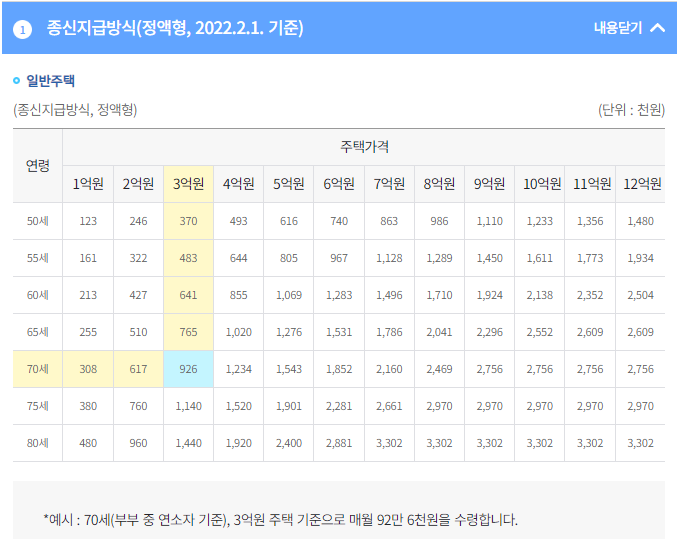This screenshot has height=539, width=686.
Task: Select the 12억원 column header
Action: pos(640,184)
